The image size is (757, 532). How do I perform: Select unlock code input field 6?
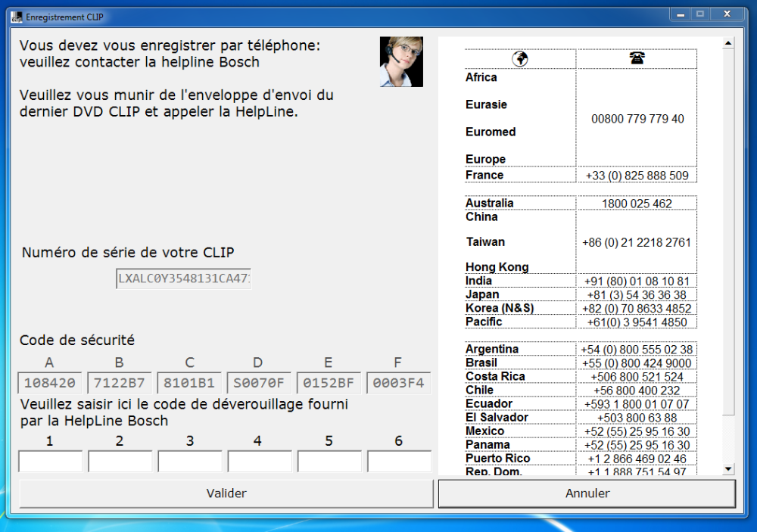coord(399,462)
